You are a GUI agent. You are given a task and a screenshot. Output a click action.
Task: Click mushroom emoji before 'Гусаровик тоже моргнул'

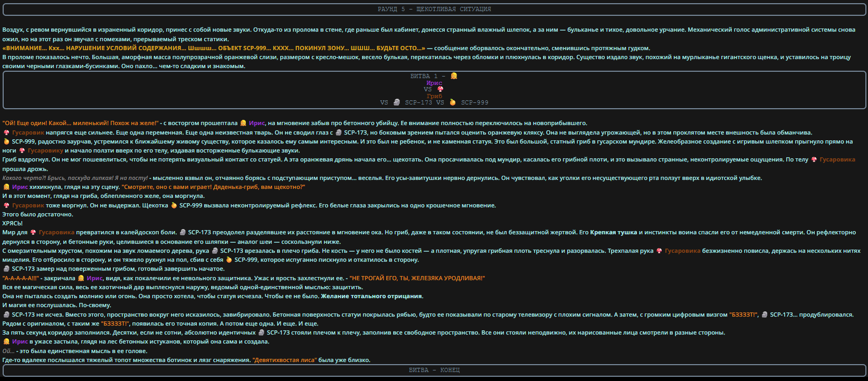[6, 205]
